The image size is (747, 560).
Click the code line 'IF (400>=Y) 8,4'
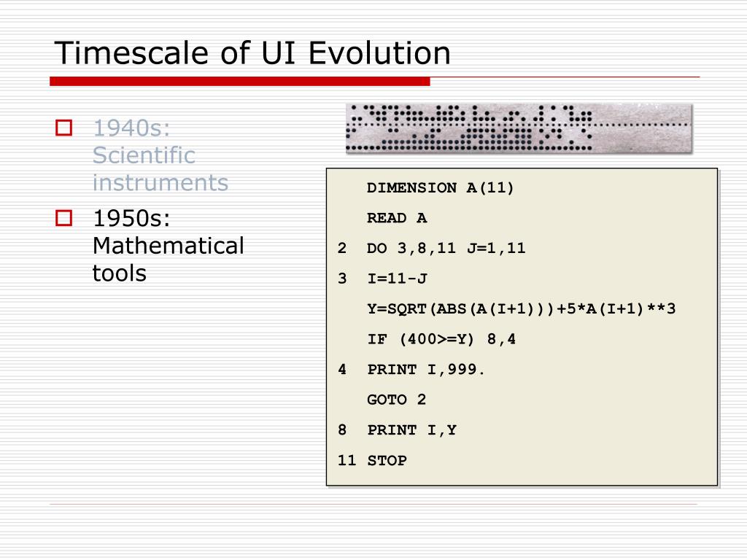click(441, 339)
